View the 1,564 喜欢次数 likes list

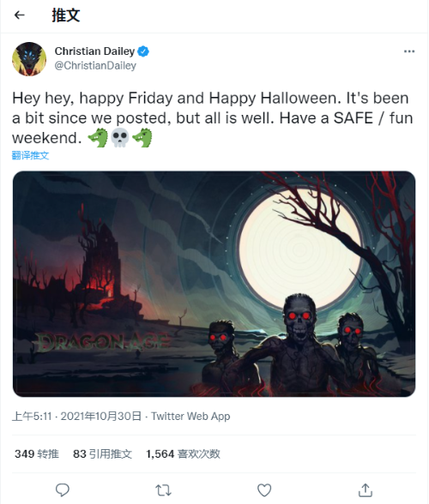coord(183,454)
